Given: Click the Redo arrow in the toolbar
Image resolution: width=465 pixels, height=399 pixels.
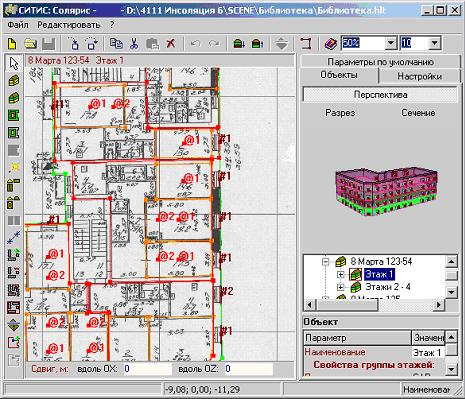Looking at the screenshot, I should (x=214, y=44).
